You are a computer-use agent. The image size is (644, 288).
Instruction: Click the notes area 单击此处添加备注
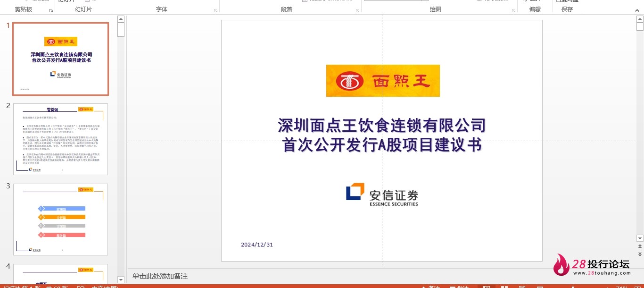click(160, 276)
